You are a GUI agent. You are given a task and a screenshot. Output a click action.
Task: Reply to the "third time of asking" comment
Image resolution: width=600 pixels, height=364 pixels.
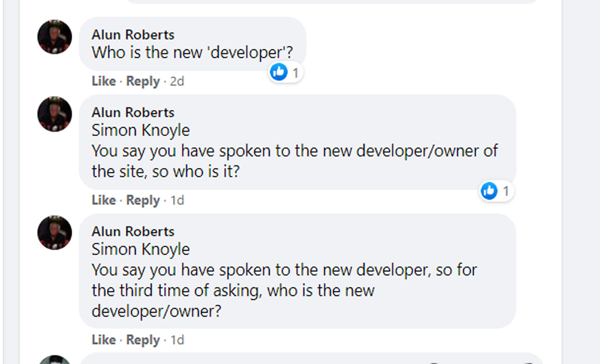[143, 340]
